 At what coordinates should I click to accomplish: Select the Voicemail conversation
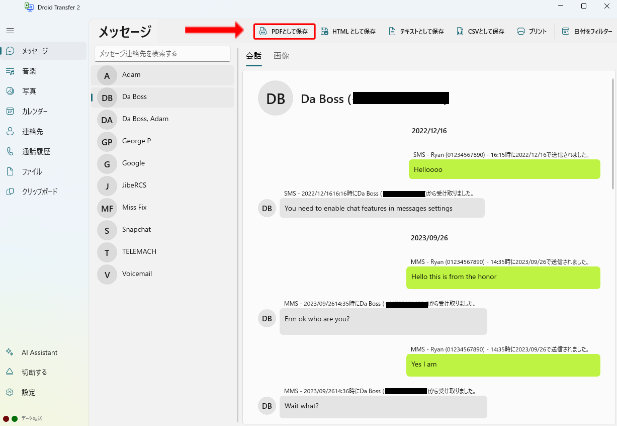tap(162, 274)
